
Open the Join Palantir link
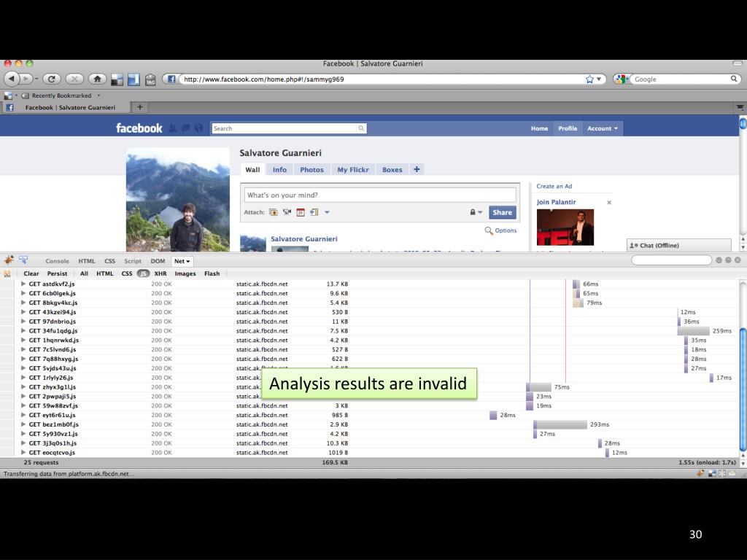point(556,202)
